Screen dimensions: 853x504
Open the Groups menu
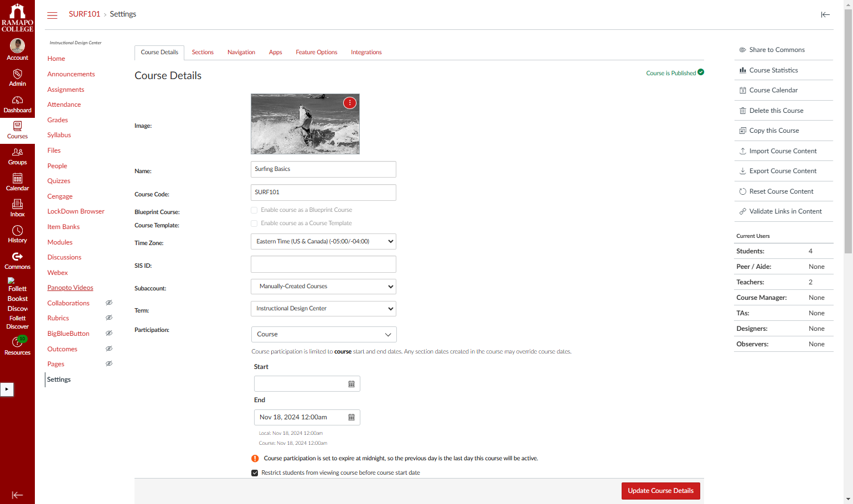17,157
